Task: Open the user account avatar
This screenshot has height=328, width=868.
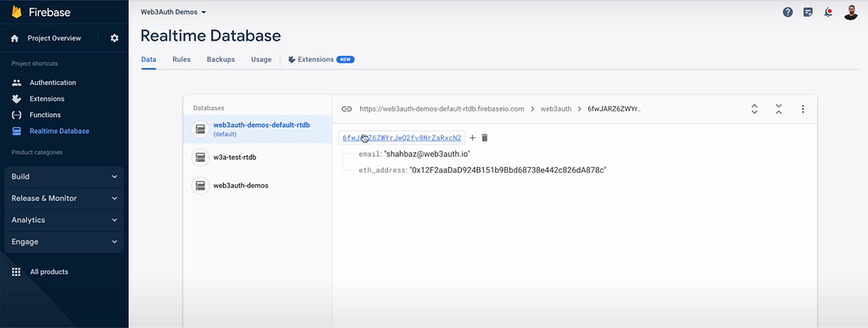Action: tap(851, 12)
